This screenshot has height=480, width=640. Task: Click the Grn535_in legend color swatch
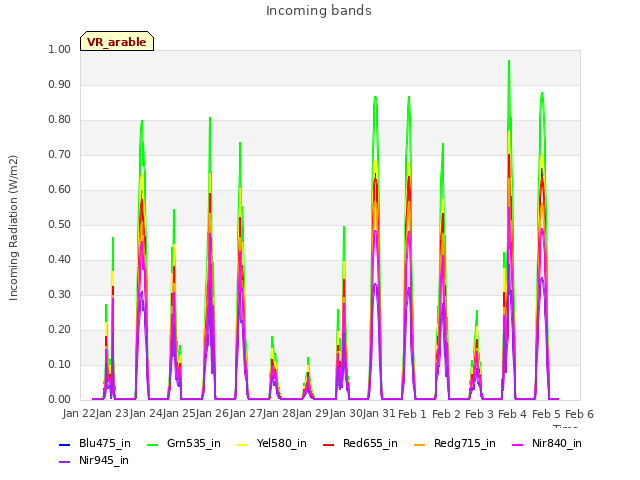click(x=152, y=444)
